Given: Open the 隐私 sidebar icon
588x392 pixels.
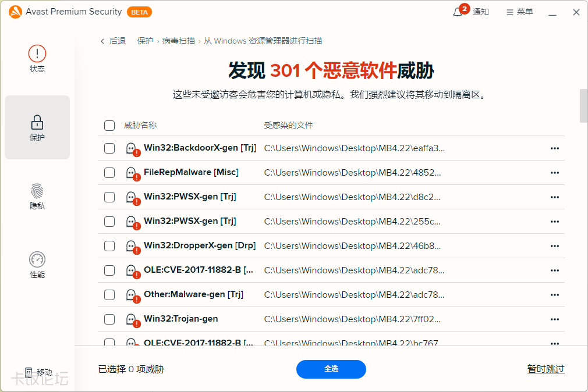Looking at the screenshot, I should coord(37,196).
